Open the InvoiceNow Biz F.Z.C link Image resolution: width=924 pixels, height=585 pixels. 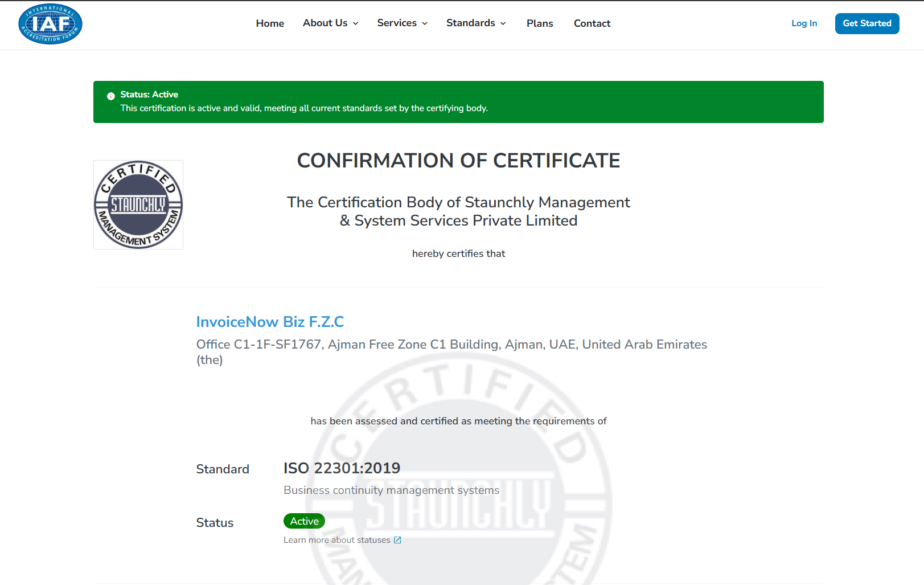coord(270,322)
